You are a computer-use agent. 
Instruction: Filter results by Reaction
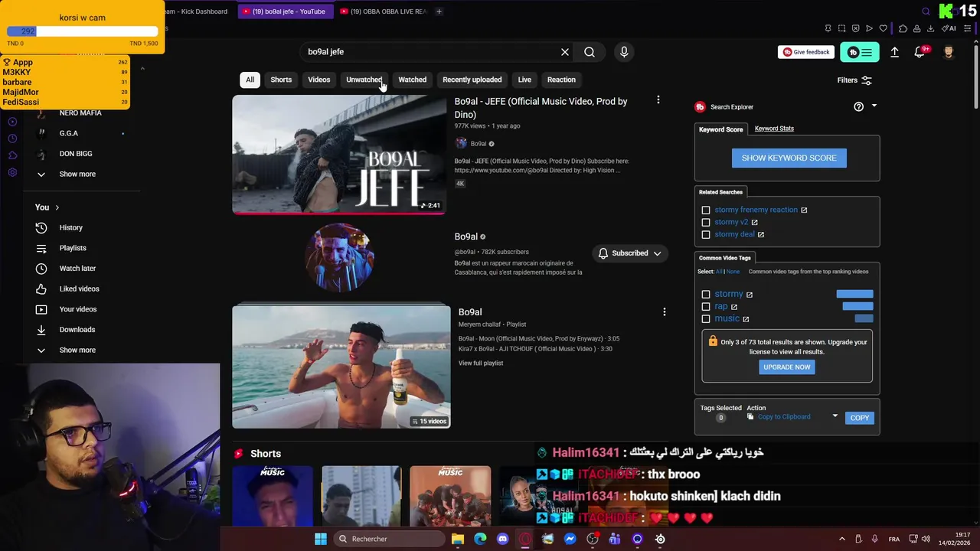(x=561, y=80)
